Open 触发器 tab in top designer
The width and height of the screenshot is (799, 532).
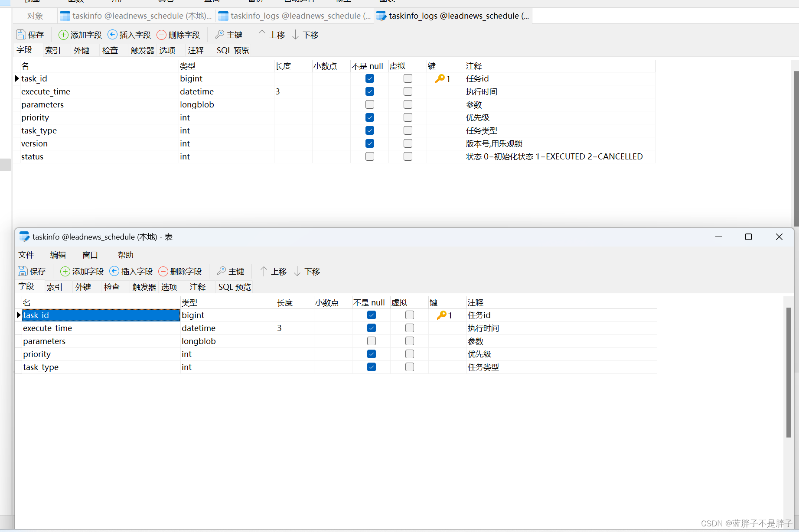(143, 50)
